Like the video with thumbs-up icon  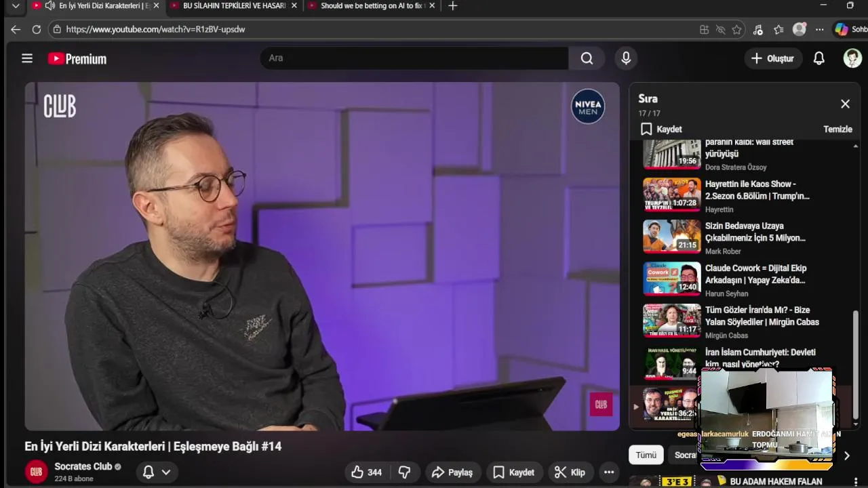coord(366,472)
